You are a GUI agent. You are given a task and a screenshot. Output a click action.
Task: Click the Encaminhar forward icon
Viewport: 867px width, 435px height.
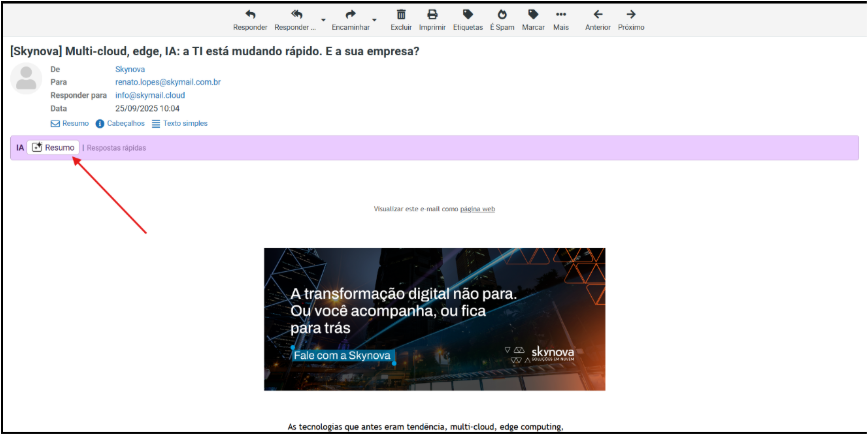[x=350, y=15]
